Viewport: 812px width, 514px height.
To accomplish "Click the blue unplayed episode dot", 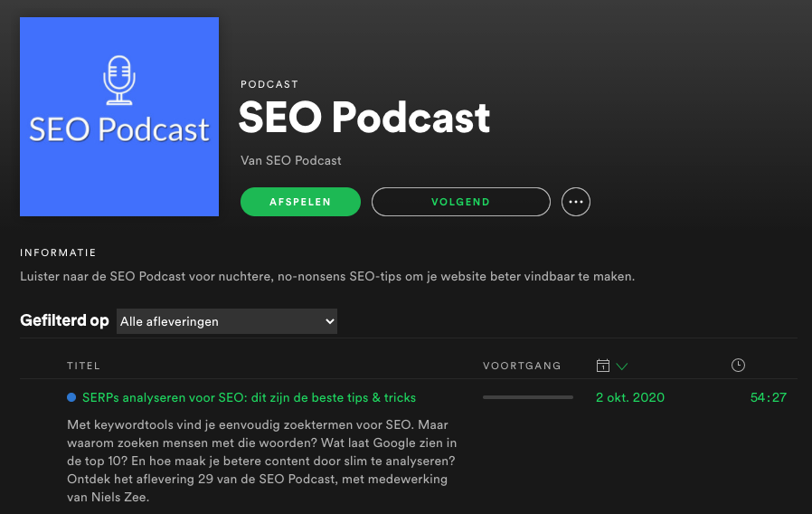I will (x=71, y=397).
